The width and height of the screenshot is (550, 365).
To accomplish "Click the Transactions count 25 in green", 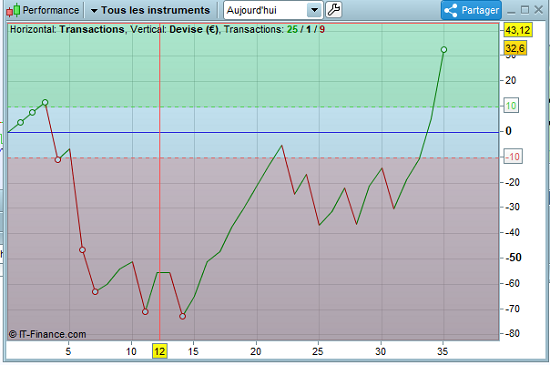I will coord(292,29).
